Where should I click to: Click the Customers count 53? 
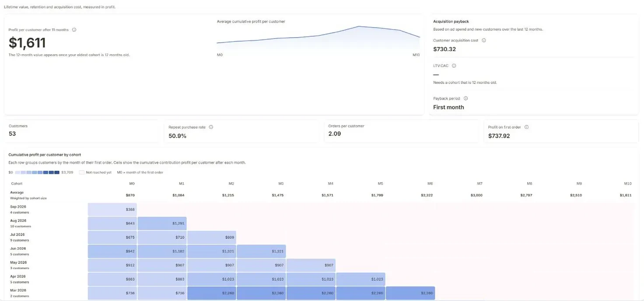coord(12,134)
